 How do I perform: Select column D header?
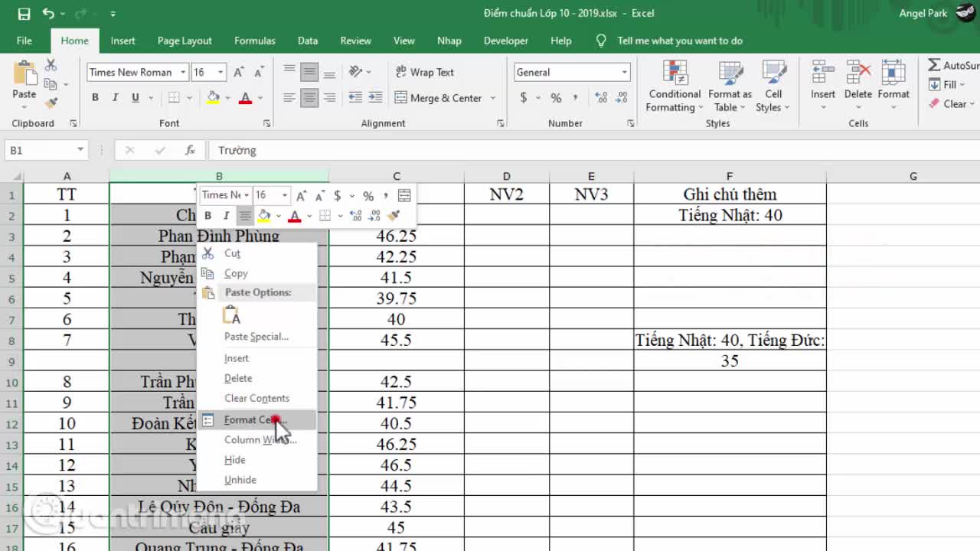[506, 176]
